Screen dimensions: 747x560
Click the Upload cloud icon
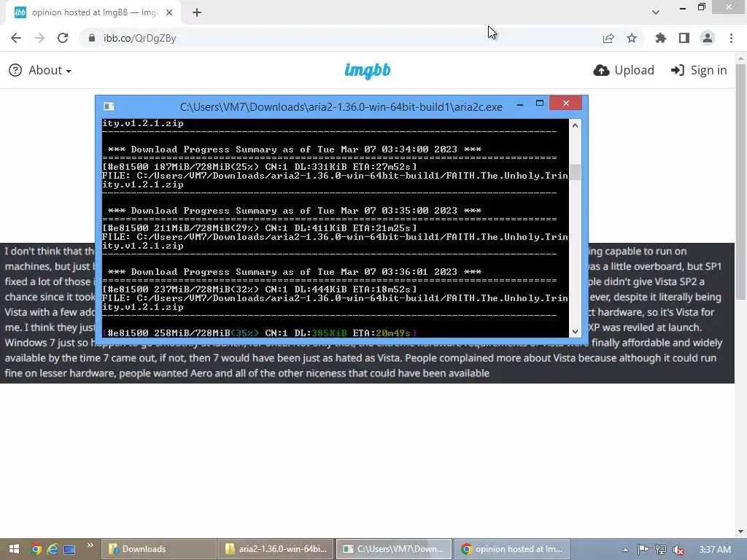point(601,71)
